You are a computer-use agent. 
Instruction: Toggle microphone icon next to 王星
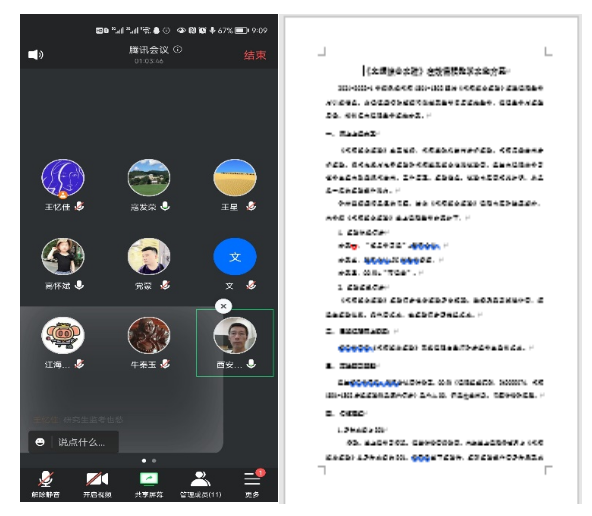coord(251,206)
